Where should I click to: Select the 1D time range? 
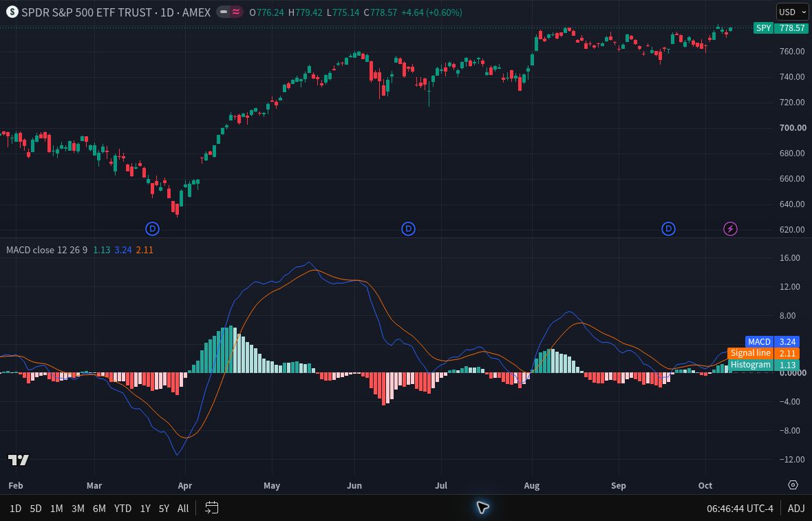pyautogui.click(x=16, y=508)
